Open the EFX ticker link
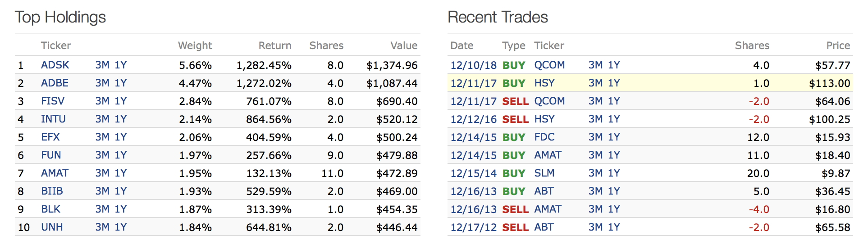Viewport: 868px width, 245px height. coord(50,137)
